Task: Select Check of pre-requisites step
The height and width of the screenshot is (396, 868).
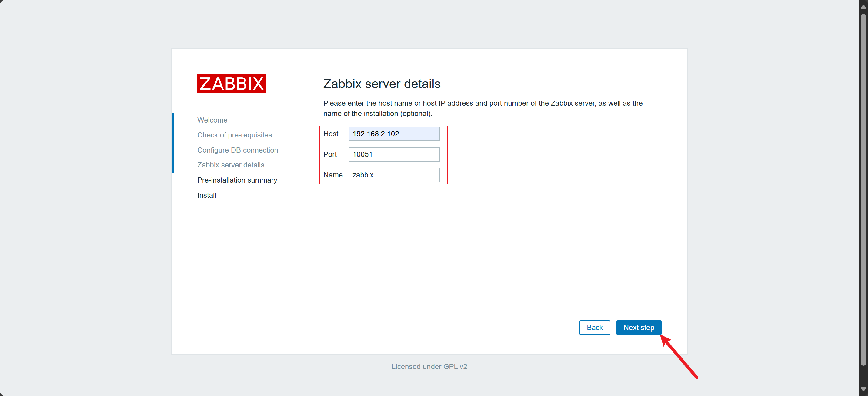Action: click(234, 135)
